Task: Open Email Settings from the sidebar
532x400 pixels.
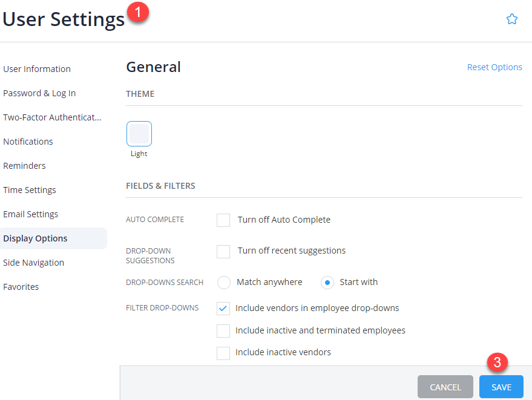Action: (30, 214)
